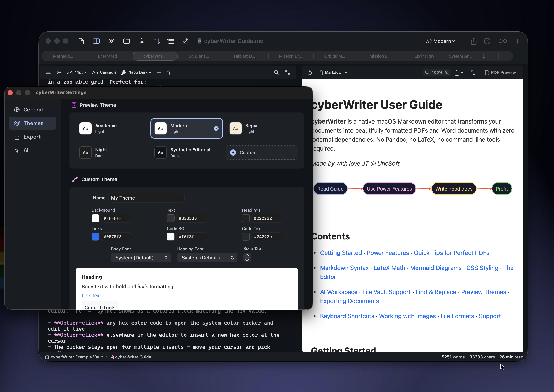Click the My Theme name field
Screen dimensions: 554x392
146,198
